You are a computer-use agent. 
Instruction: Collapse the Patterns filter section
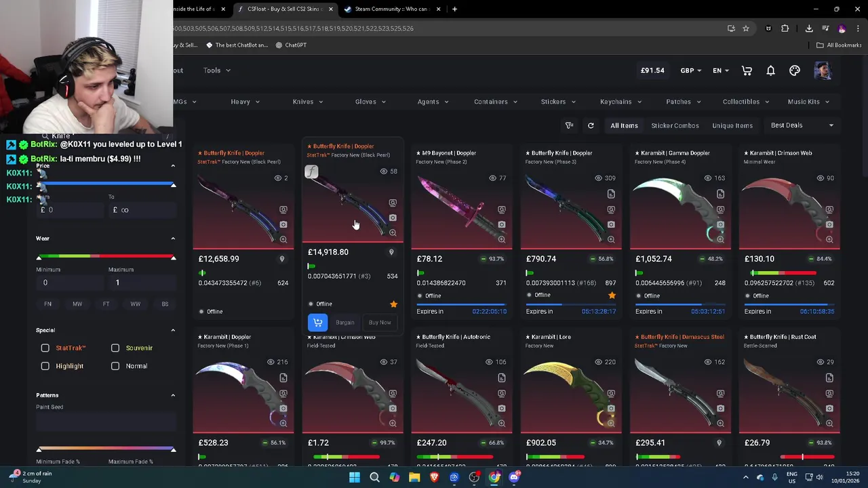click(x=173, y=395)
